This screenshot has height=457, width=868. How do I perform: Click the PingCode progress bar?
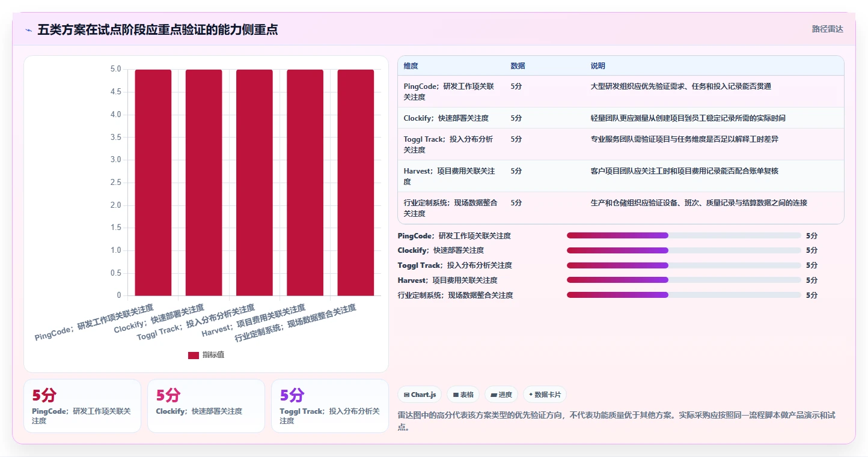coord(684,235)
